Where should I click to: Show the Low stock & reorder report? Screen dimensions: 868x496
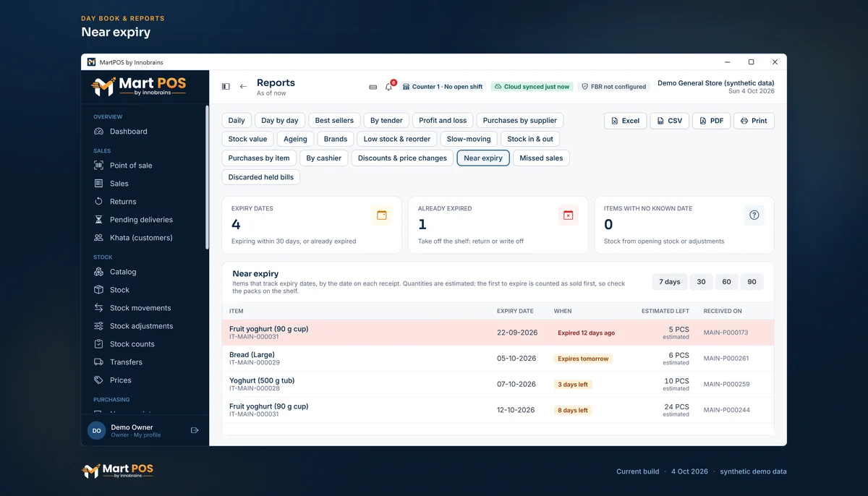397,140
